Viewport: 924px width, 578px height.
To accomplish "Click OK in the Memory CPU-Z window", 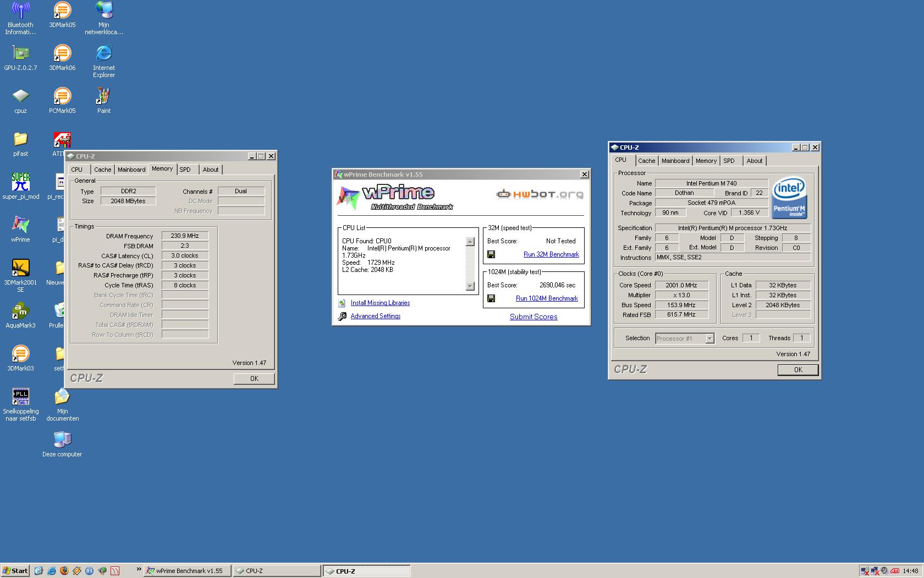I will (254, 379).
